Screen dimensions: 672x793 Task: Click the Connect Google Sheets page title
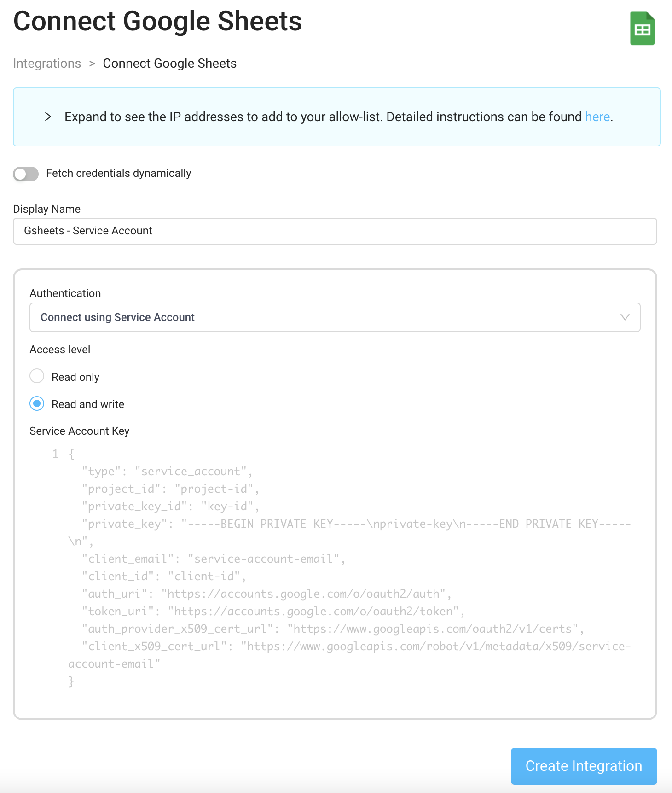pos(157,21)
